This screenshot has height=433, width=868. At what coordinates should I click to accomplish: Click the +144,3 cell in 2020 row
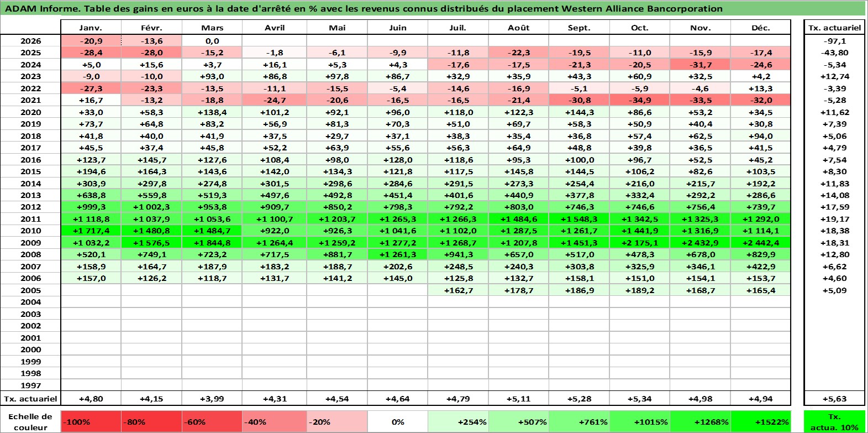[579, 112]
